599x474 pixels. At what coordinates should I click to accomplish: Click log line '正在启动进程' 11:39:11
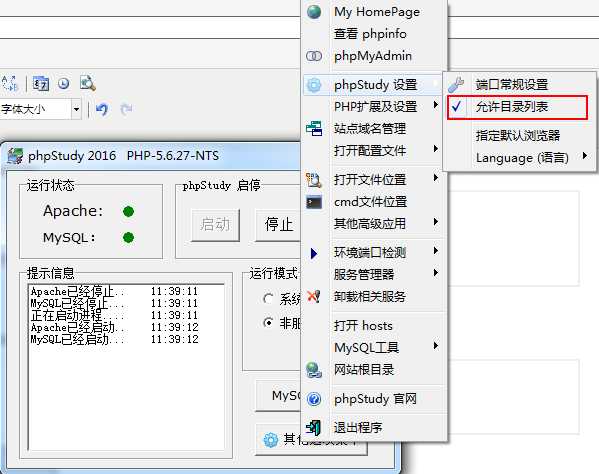coord(115,315)
